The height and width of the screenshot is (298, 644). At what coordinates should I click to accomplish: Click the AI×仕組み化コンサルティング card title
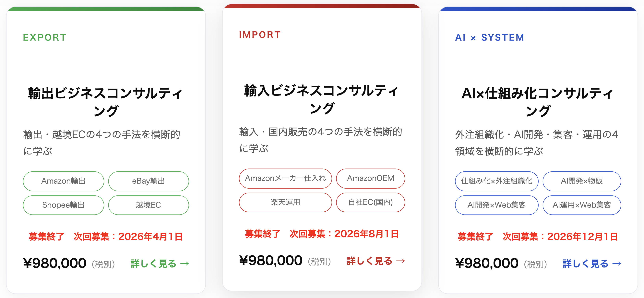[x=538, y=102]
